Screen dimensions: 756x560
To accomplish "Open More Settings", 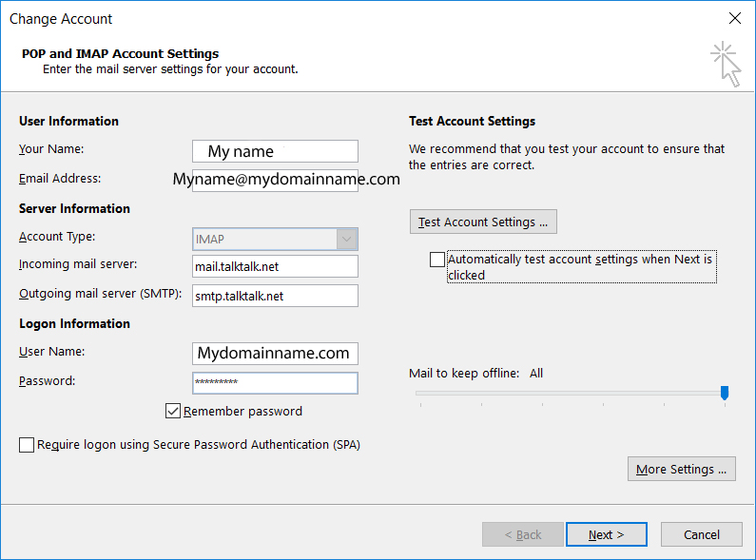I will [x=681, y=470].
